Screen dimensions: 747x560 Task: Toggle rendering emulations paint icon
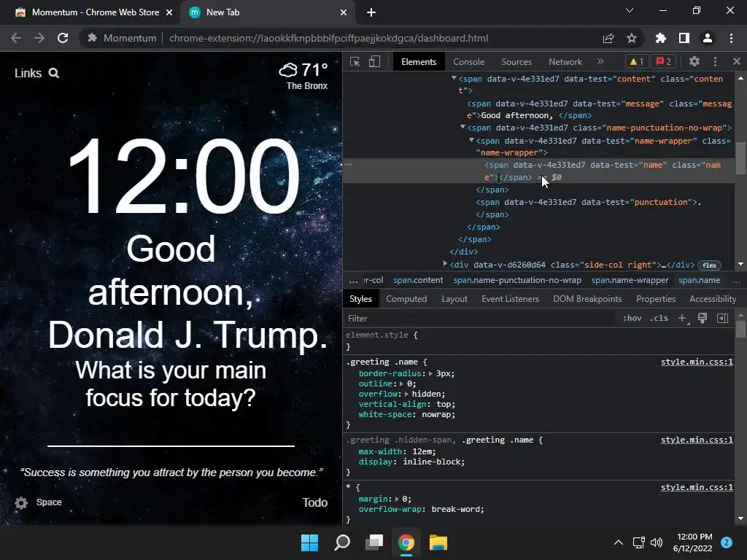(703, 318)
